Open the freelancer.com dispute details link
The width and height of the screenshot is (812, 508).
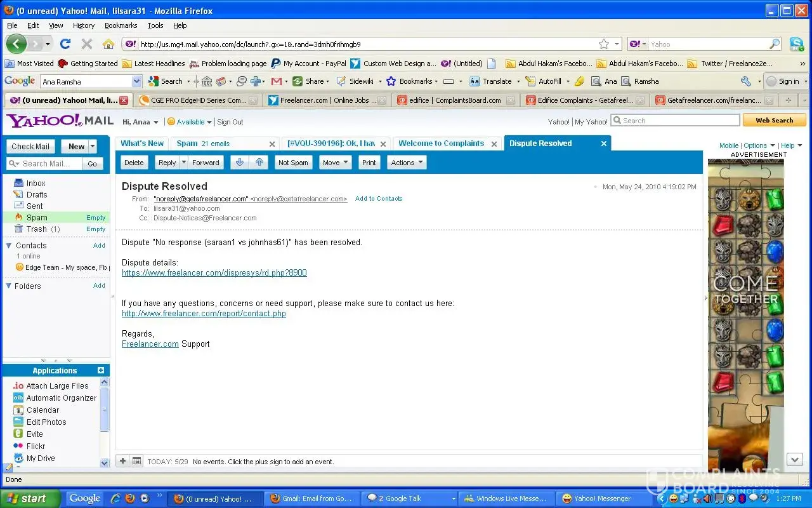(x=214, y=273)
